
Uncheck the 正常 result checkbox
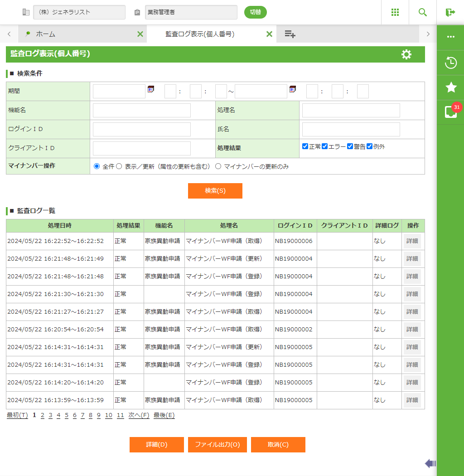pyautogui.click(x=305, y=146)
